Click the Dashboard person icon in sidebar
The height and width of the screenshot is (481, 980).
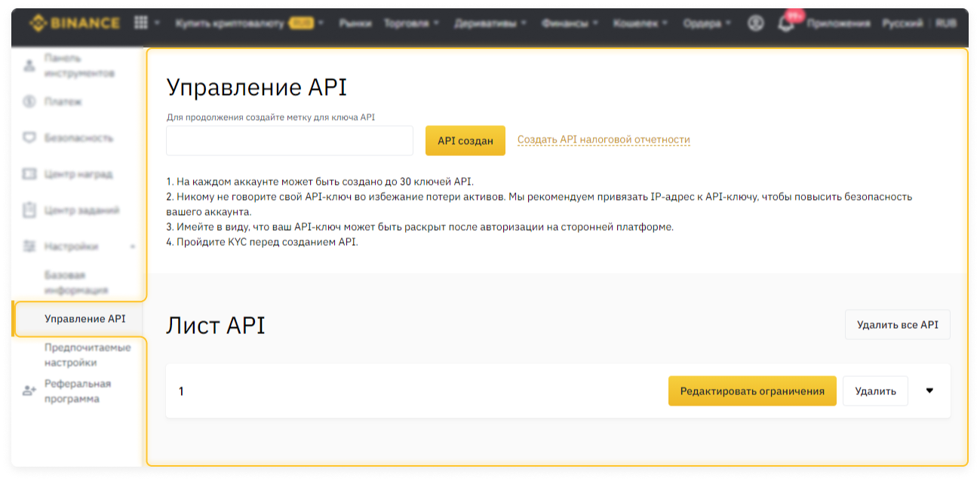[x=29, y=66]
